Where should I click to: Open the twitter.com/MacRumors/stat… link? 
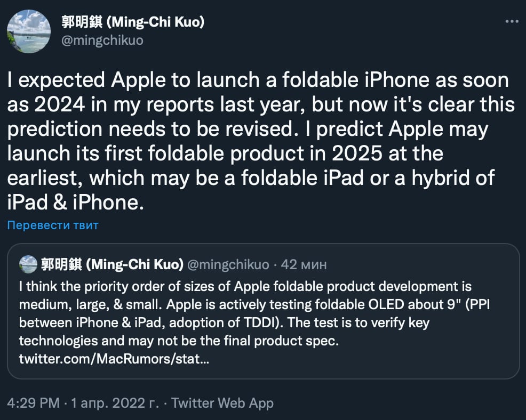coord(114,359)
